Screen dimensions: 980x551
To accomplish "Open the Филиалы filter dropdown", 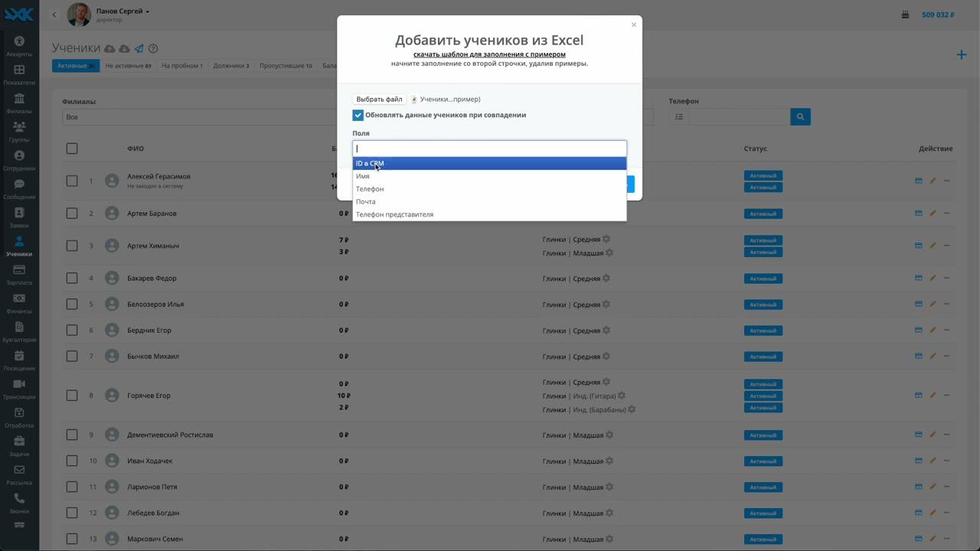I will pos(199,117).
